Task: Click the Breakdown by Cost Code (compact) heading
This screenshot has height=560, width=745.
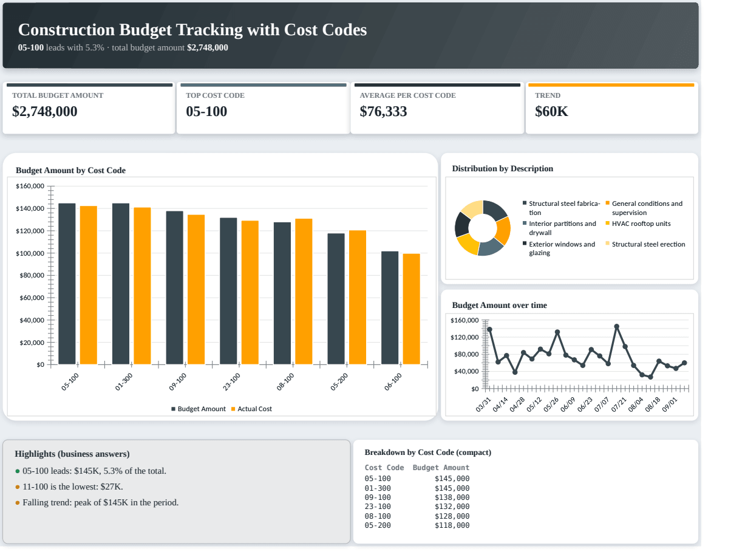Action: pos(428,452)
